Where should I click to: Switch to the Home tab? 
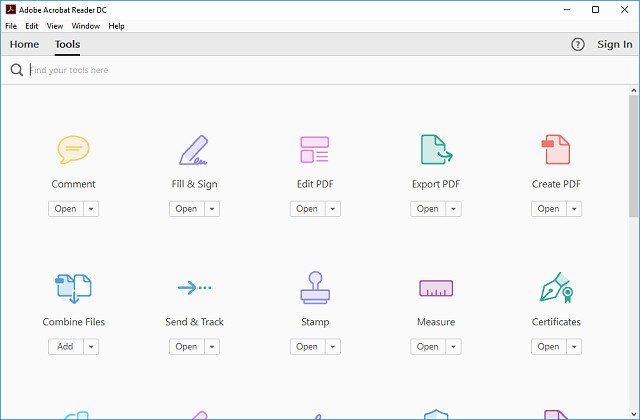(x=24, y=44)
